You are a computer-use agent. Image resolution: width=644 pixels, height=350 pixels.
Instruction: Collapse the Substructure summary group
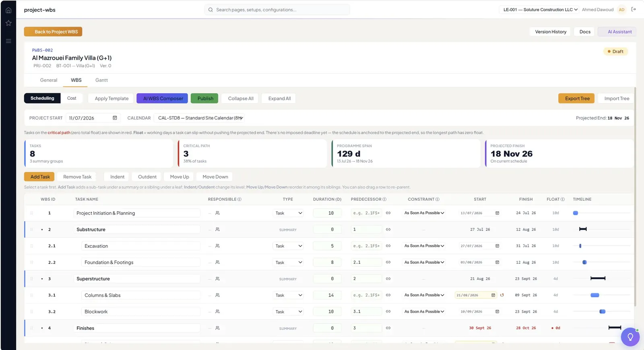[x=42, y=230]
